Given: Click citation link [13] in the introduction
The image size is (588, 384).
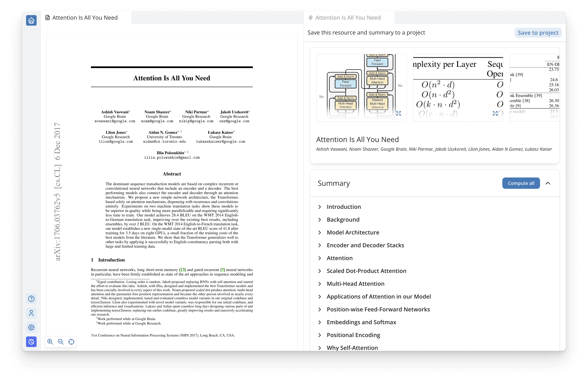Looking at the screenshot, I should 182,270.
